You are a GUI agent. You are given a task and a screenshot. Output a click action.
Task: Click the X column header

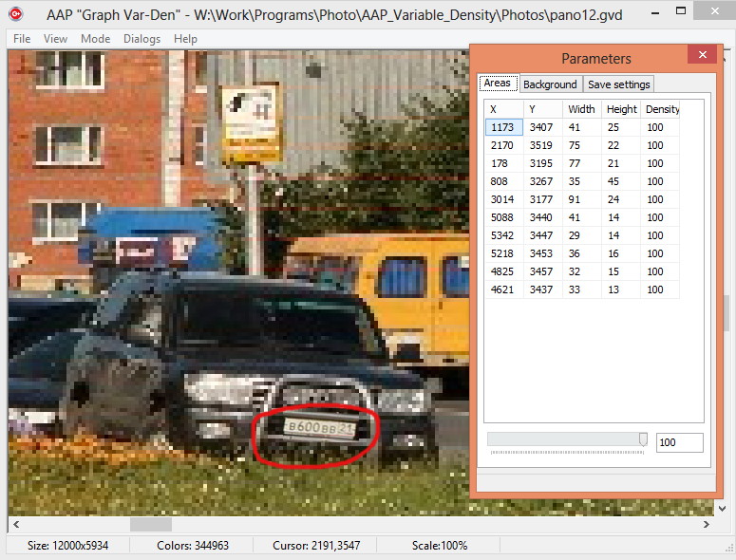pos(504,109)
